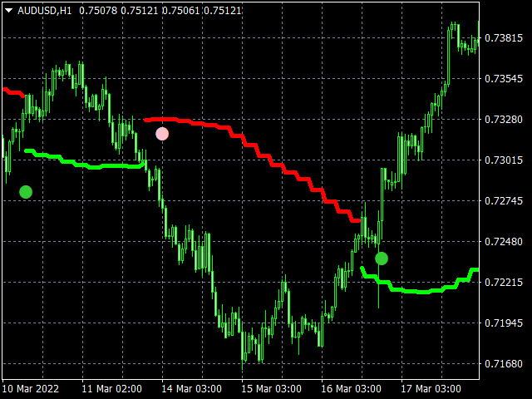Click the 0.73280 price label
The height and width of the screenshot is (399, 532).
[504, 120]
